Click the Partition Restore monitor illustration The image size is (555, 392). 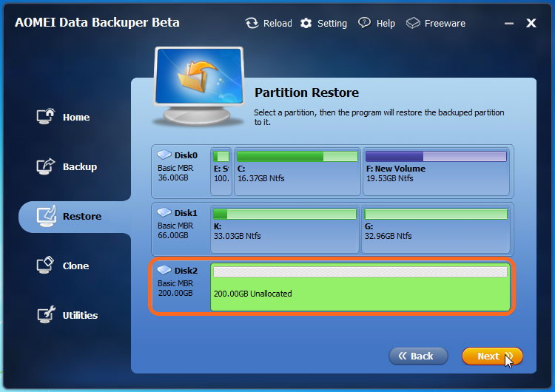[199, 87]
